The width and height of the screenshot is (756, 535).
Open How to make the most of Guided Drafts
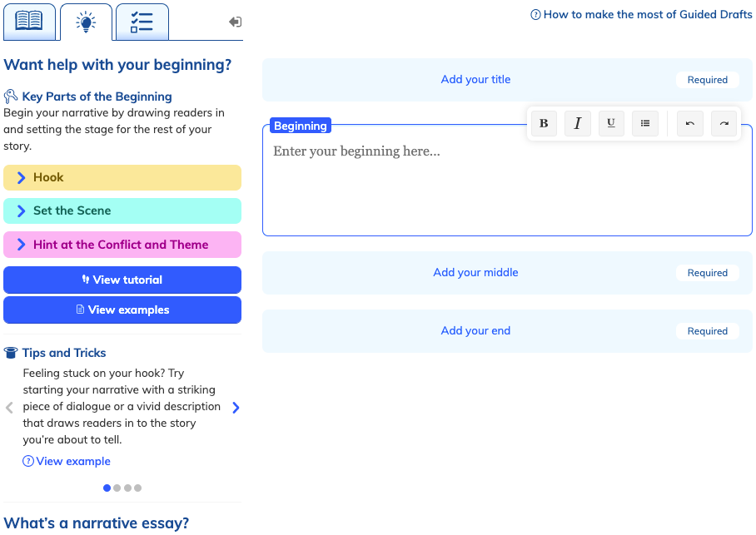pos(641,14)
